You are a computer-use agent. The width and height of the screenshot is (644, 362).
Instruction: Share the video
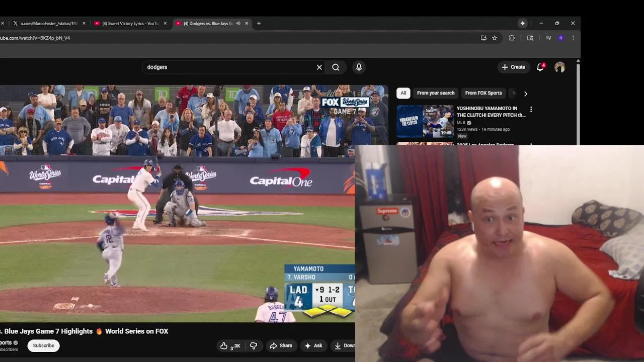coord(281,345)
